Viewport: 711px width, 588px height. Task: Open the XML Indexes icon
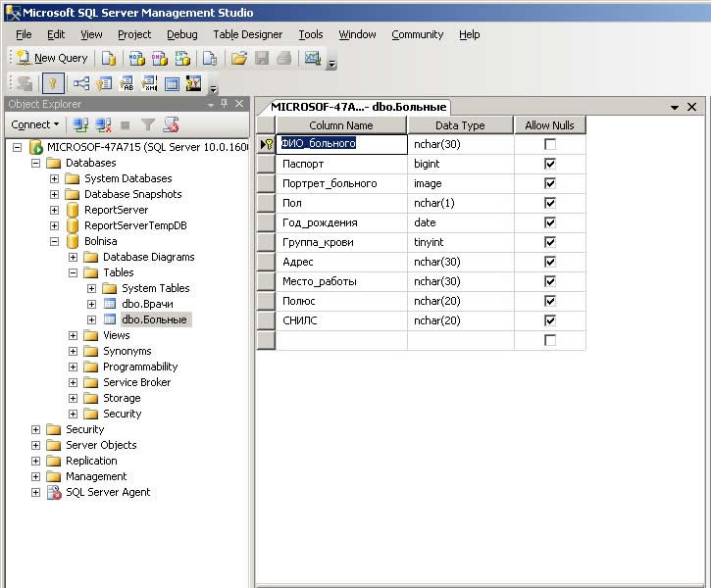tap(149, 84)
